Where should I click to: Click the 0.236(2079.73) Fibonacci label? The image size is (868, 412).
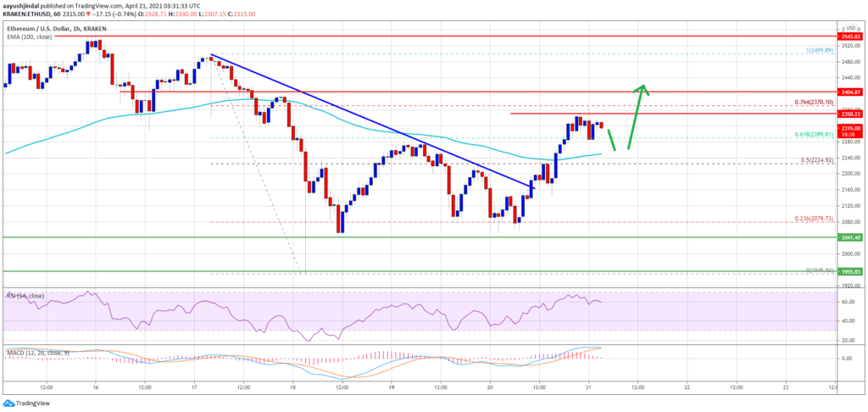(813, 218)
